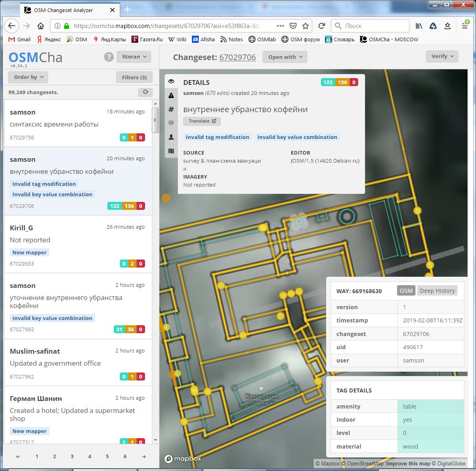Click the eye details icon in sidebar

[x=171, y=81]
